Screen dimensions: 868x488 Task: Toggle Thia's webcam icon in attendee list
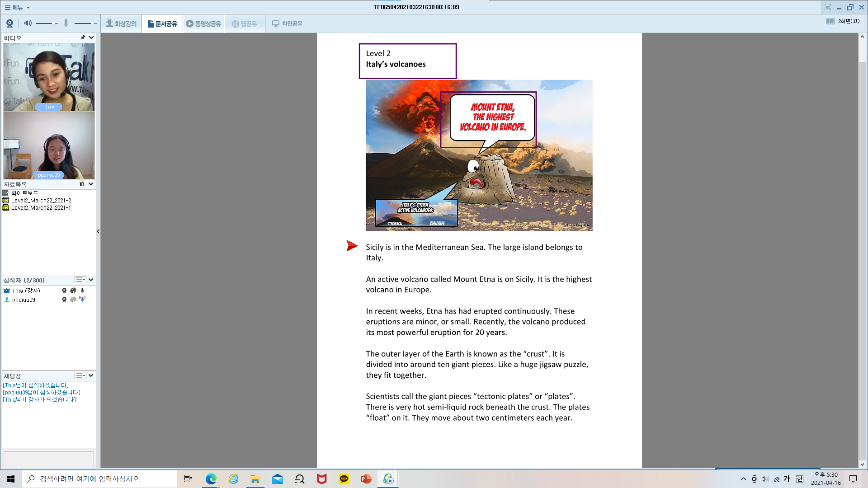(64, 291)
